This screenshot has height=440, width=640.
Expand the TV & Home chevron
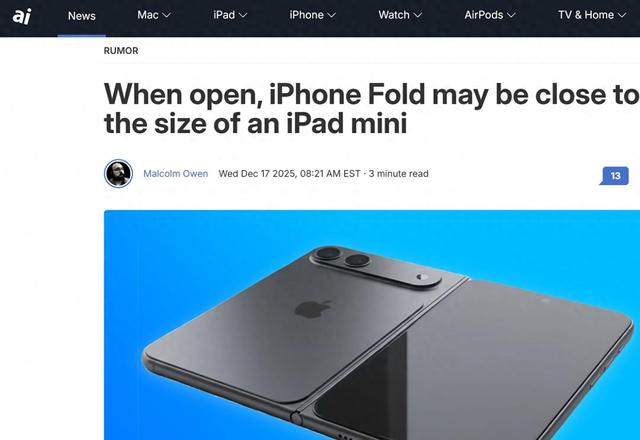[x=622, y=16]
